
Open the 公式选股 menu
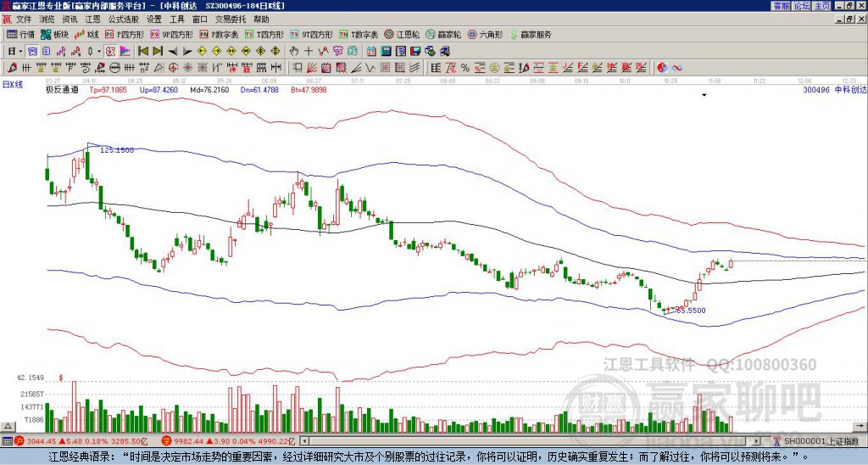(124, 20)
